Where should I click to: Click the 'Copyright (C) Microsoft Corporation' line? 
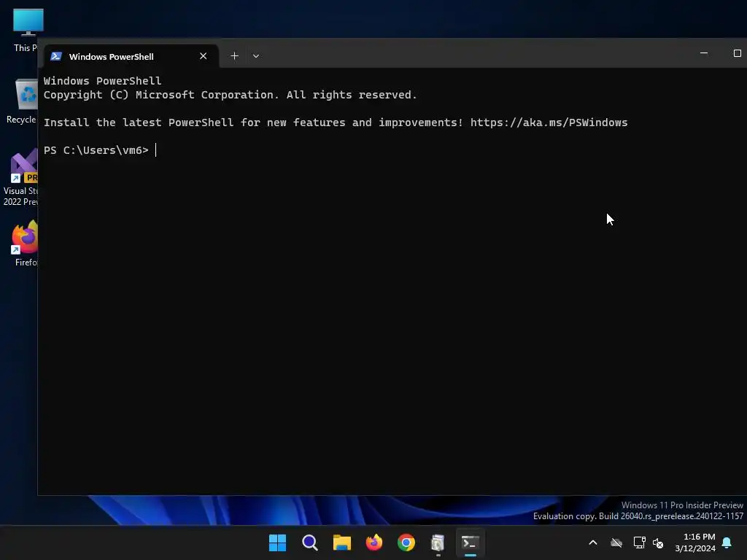tap(230, 95)
